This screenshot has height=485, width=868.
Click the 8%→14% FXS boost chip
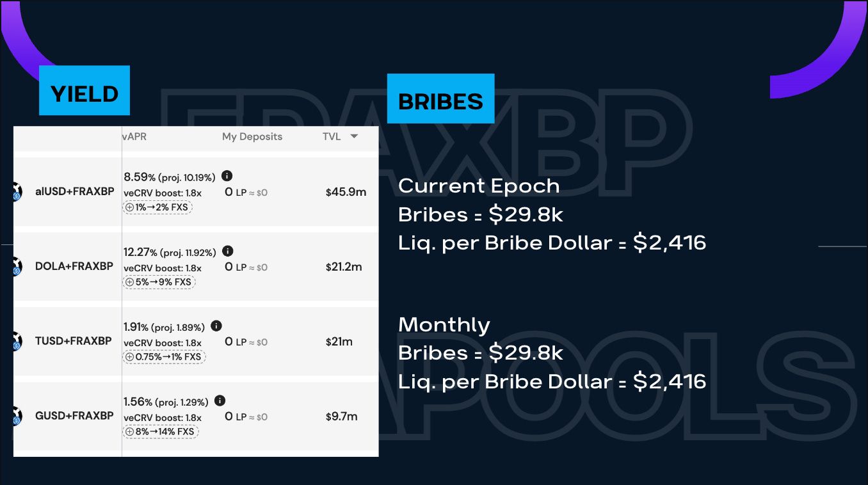(161, 432)
